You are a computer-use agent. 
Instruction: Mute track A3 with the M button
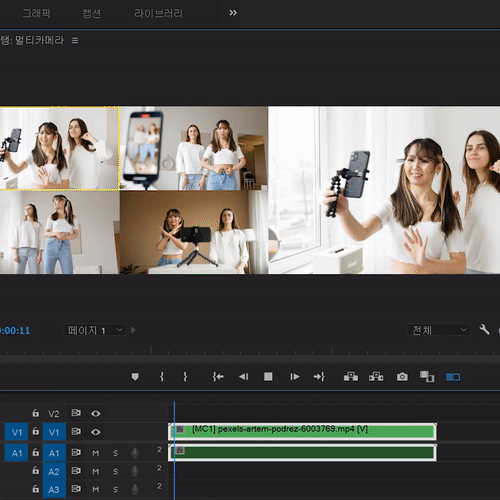click(x=96, y=489)
